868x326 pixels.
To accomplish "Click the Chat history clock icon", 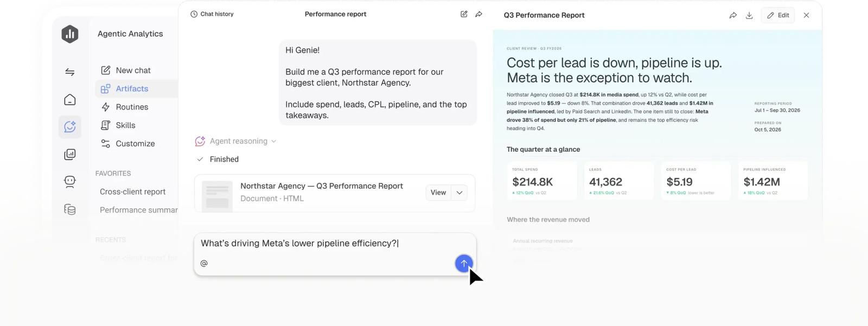I will point(194,14).
